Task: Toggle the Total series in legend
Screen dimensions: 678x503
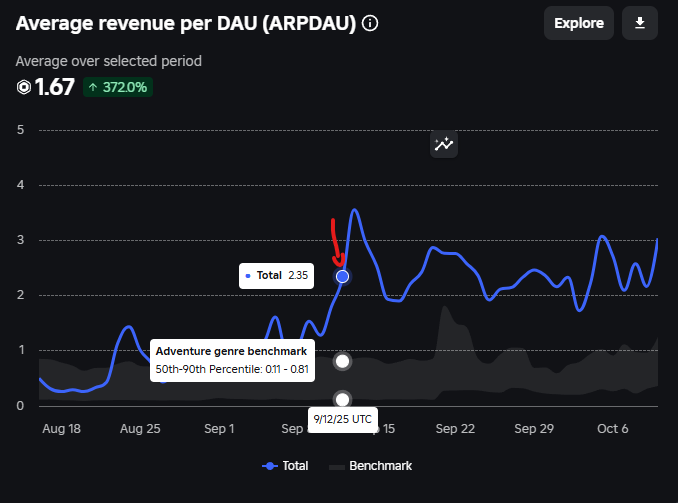Action: (x=285, y=466)
